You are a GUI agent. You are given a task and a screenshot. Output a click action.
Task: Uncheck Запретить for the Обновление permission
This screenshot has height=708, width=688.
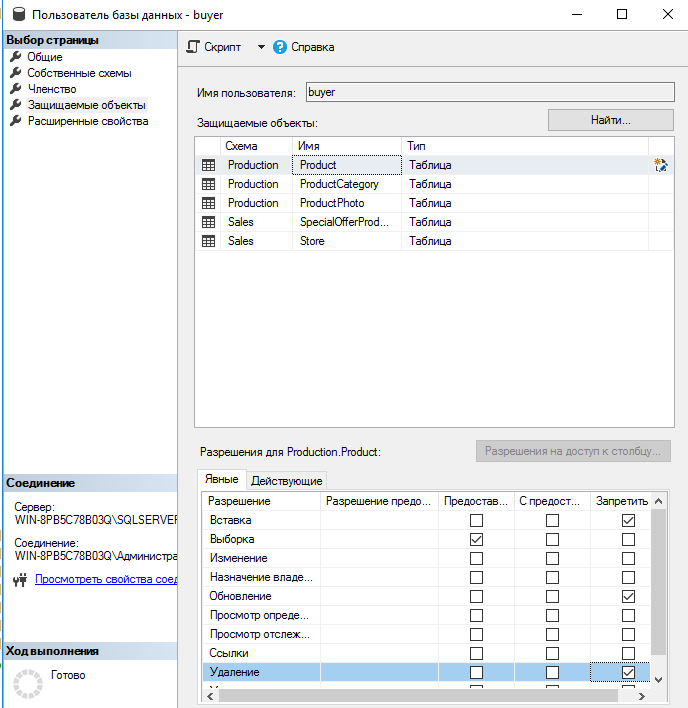click(x=628, y=596)
